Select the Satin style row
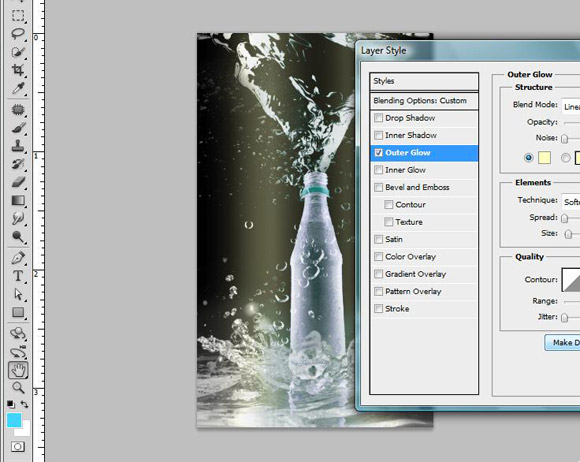Viewport: 580px width, 462px height. pos(424,239)
